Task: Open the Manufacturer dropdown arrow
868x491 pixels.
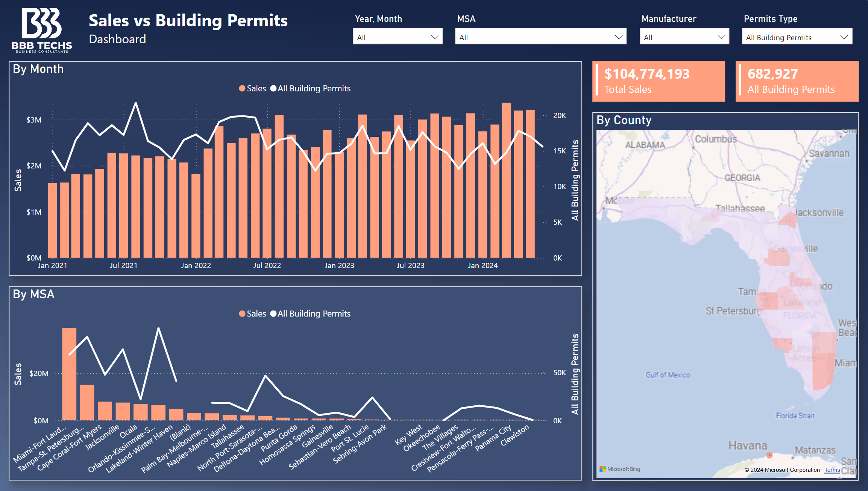Action: (721, 37)
